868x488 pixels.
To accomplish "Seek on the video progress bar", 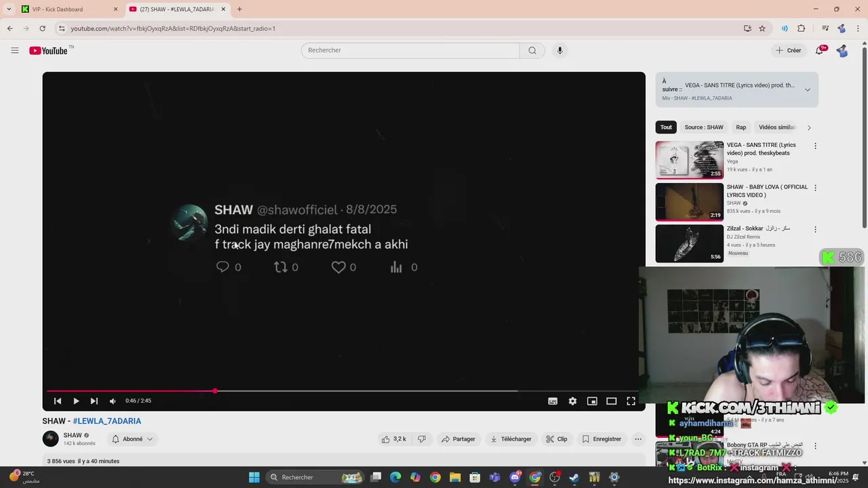I will tap(343, 391).
